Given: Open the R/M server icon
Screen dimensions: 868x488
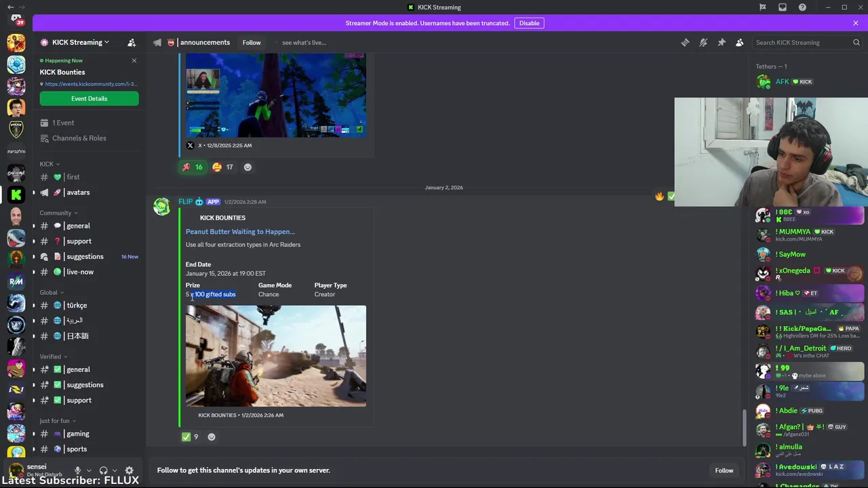Looking at the screenshot, I should [16, 281].
